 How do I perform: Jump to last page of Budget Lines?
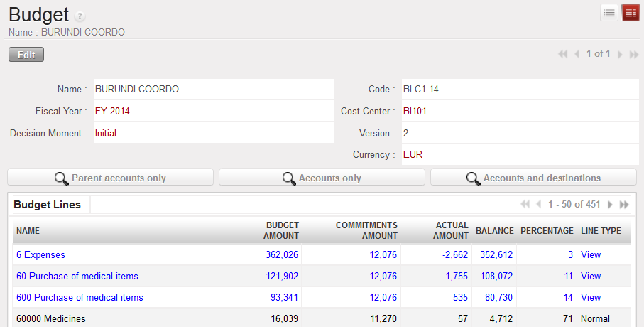(624, 205)
